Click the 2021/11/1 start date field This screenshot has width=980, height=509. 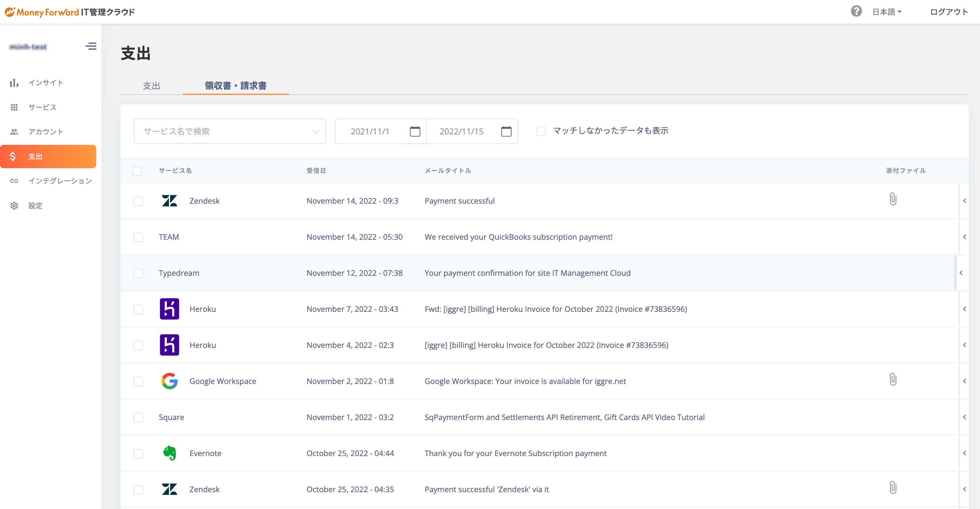pyautogui.click(x=380, y=131)
